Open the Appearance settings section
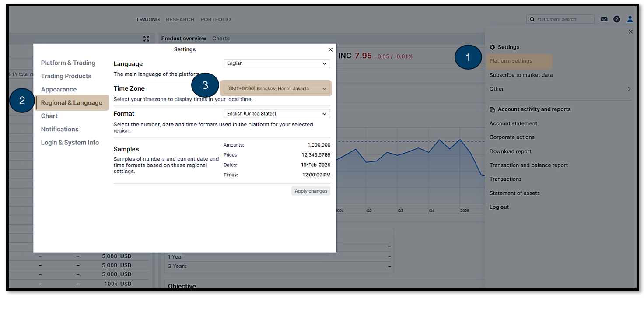The height and width of the screenshot is (323, 644). tap(59, 90)
